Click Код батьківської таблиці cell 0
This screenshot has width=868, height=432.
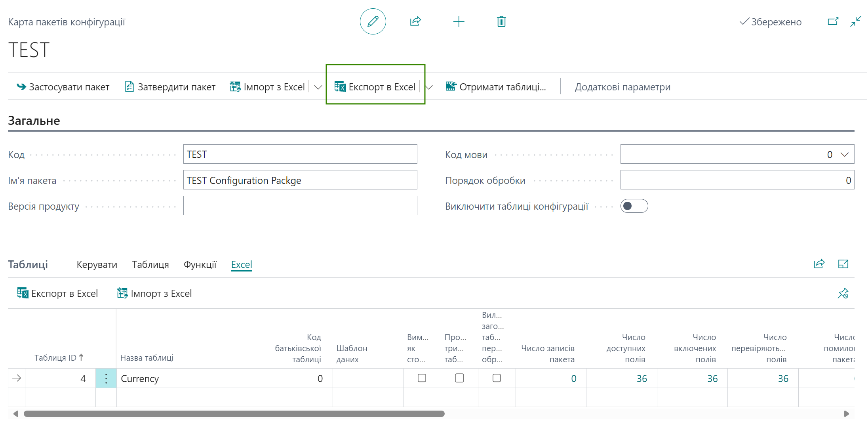point(297,378)
